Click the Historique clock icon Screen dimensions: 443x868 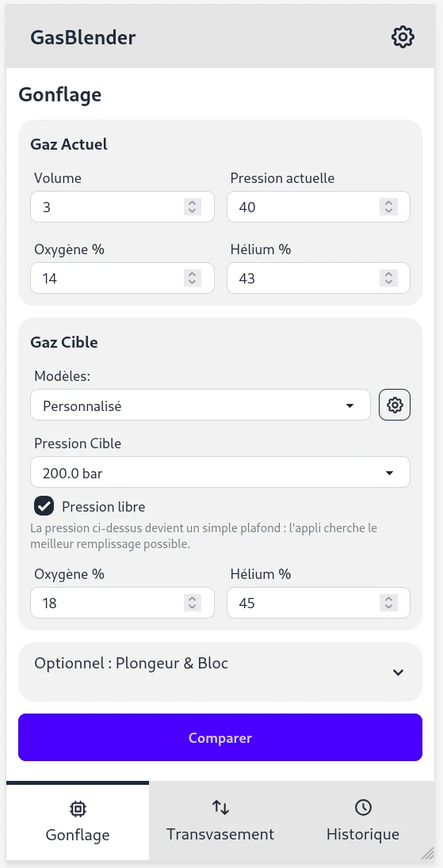click(363, 808)
